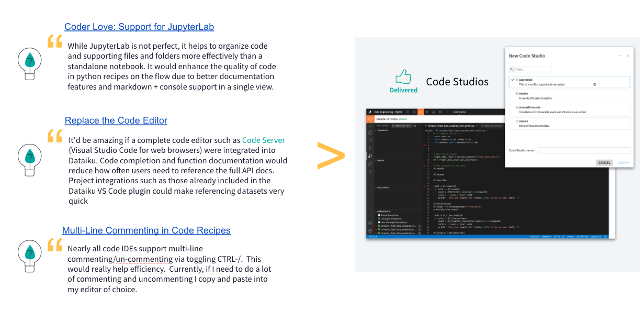This screenshot has height=311, width=644.
Task: Click the vscode-christina studio name
Action: 387,119
